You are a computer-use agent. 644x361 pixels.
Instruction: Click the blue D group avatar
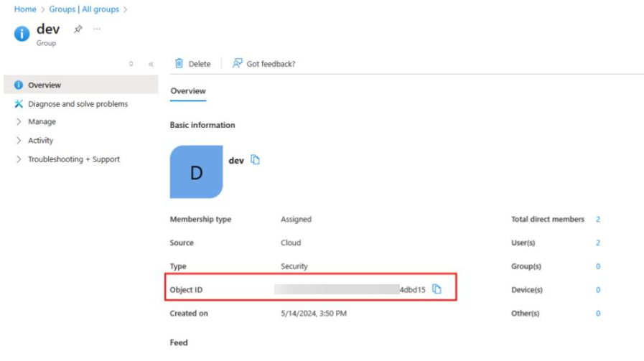click(x=196, y=172)
